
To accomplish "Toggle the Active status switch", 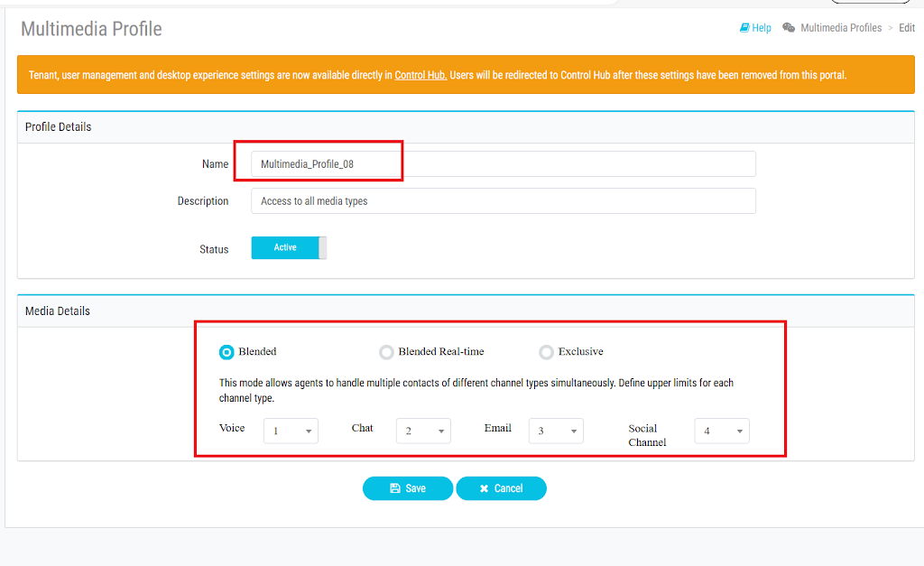I will [x=289, y=247].
